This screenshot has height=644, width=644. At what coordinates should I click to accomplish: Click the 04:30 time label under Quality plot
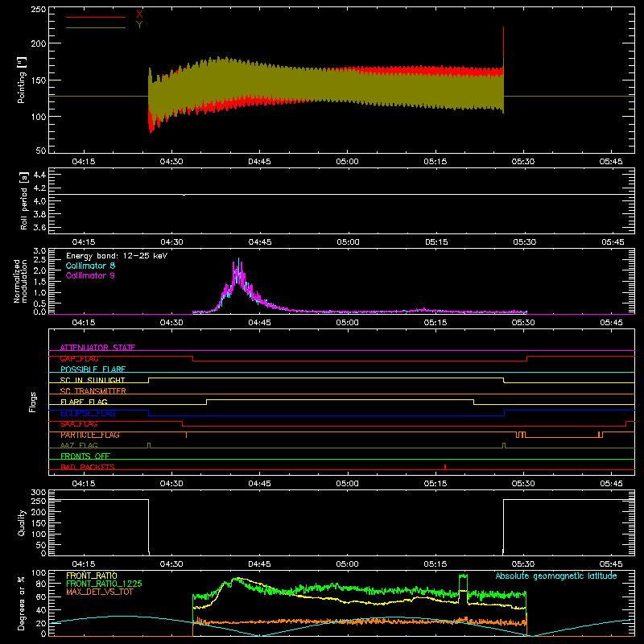click(171, 564)
